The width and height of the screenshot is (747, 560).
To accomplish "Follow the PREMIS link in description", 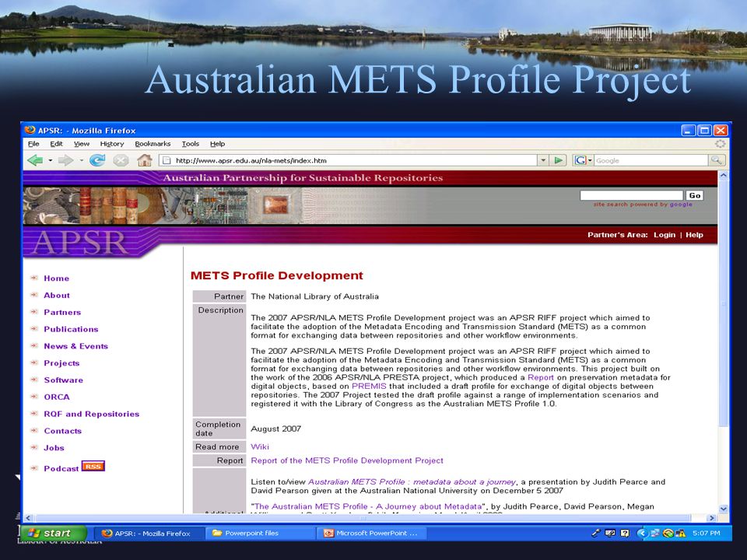I will [369, 387].
